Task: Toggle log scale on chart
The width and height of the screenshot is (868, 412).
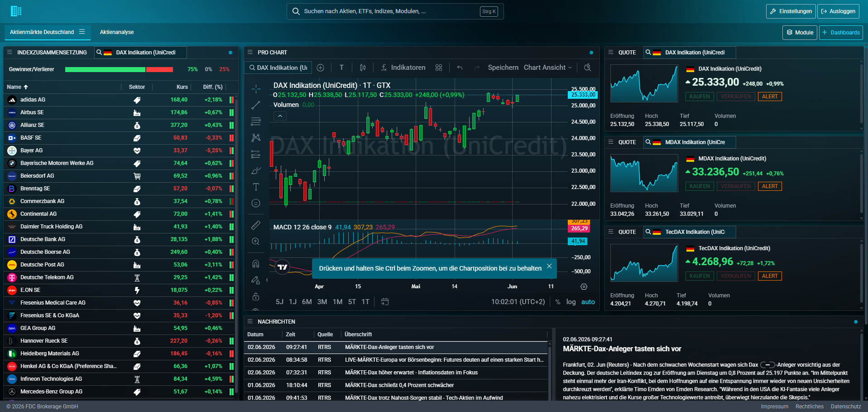Action: (571, 302)
